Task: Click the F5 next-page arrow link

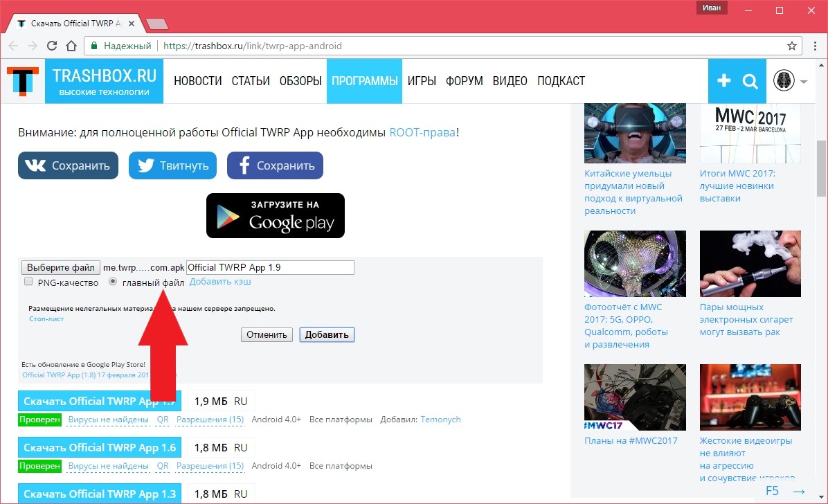Action: 785,492
